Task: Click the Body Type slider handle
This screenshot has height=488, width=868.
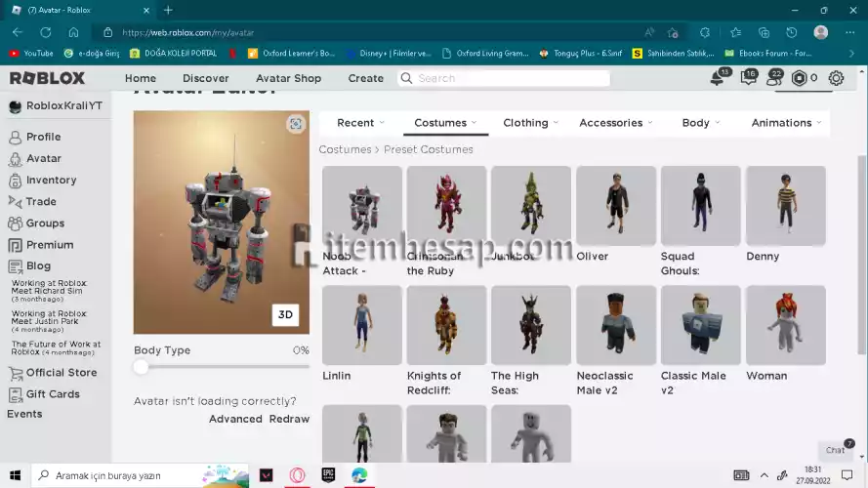Action: [142, 367]
